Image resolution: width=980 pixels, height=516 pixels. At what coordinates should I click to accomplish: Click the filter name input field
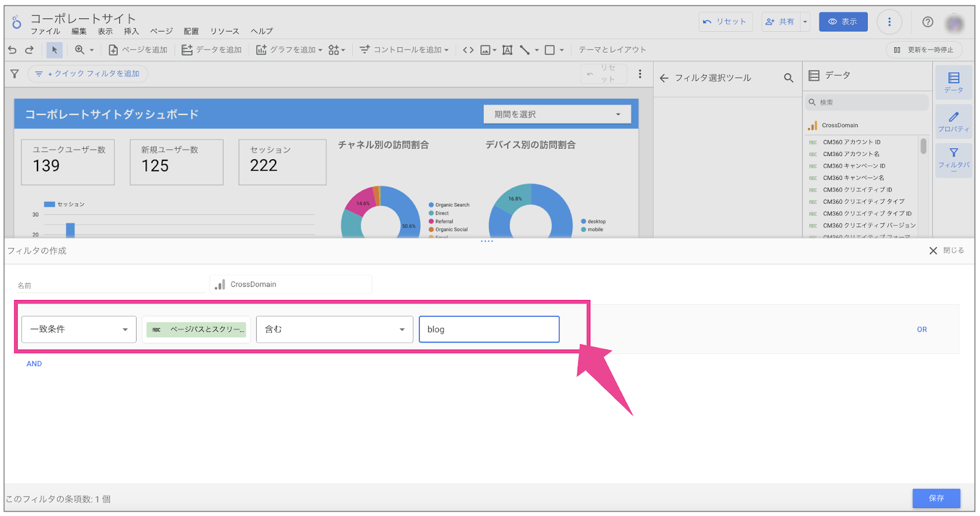112,285
